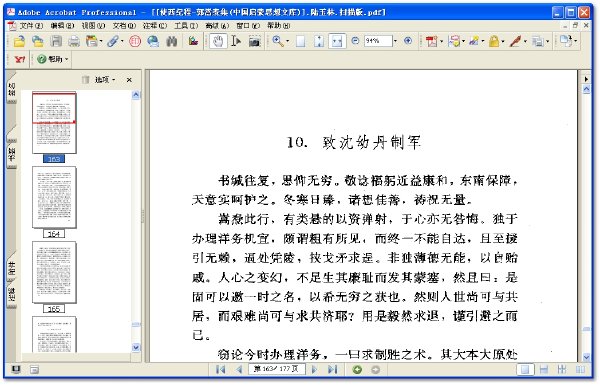
Task: Click the picture tasks icon
Action: click(x=193, y=41)
